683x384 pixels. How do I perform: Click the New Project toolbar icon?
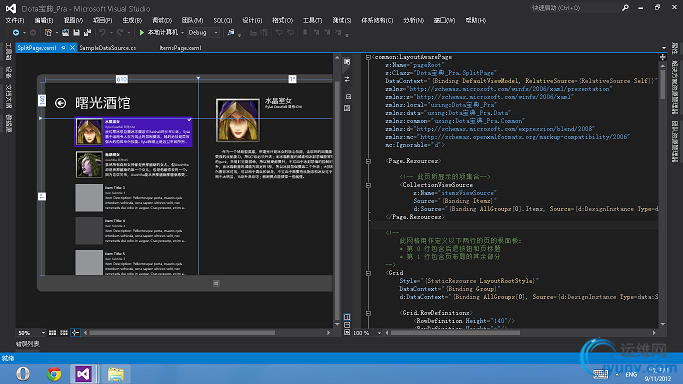(48, 32)
